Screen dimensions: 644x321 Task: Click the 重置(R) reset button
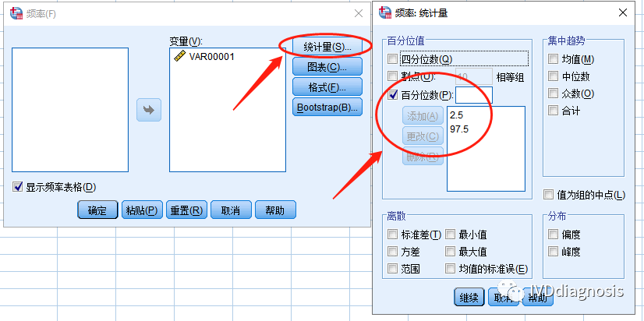click(186, 210)
